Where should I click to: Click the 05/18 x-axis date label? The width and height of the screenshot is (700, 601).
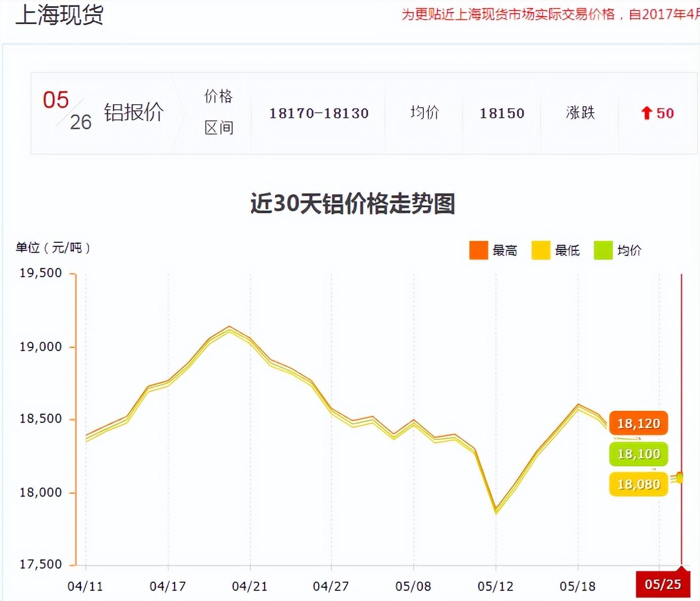[x=578, y=586]
